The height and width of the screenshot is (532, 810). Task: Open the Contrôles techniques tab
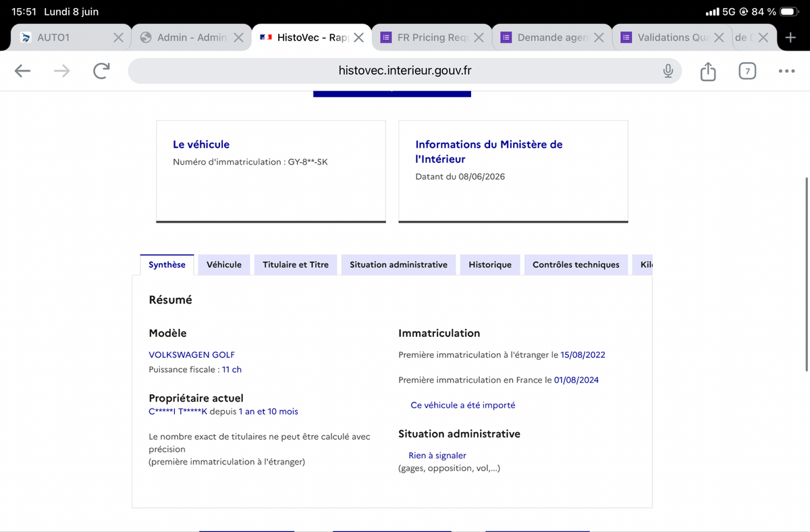tap(576, 265)
